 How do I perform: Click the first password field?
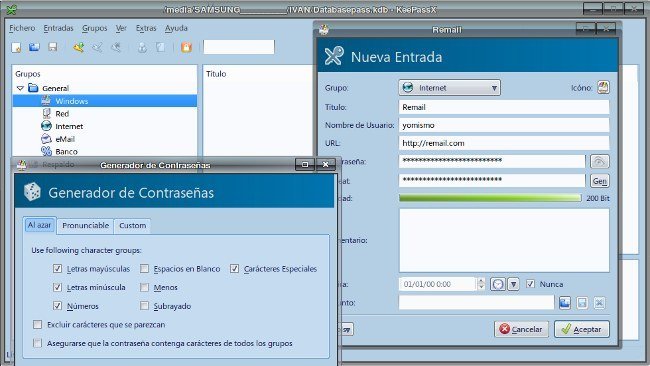point(492,161)
